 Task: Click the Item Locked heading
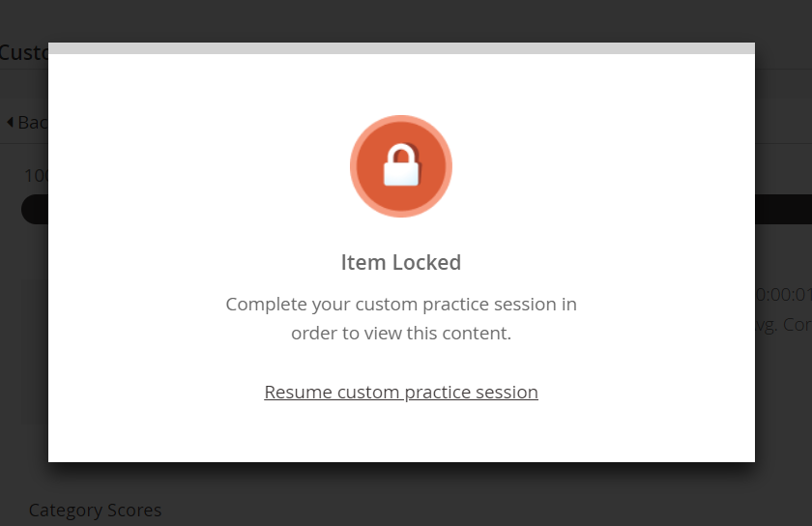pyautogui.click(x=401, y=262)
